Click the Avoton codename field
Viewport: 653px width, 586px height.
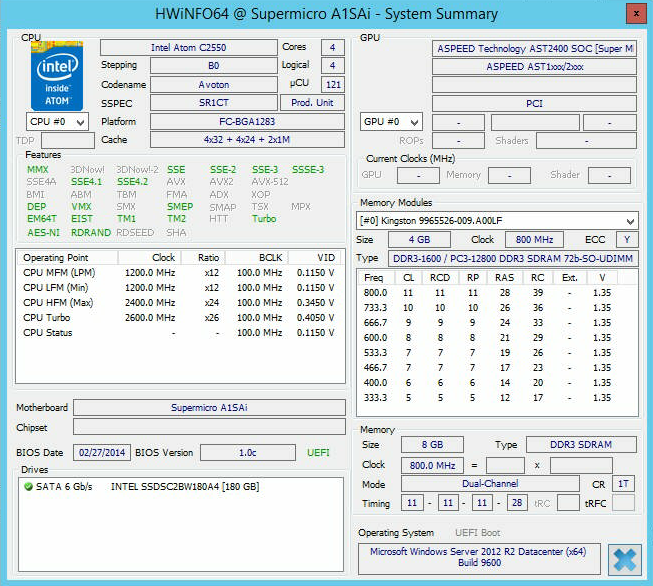click(x=214, y=85)
